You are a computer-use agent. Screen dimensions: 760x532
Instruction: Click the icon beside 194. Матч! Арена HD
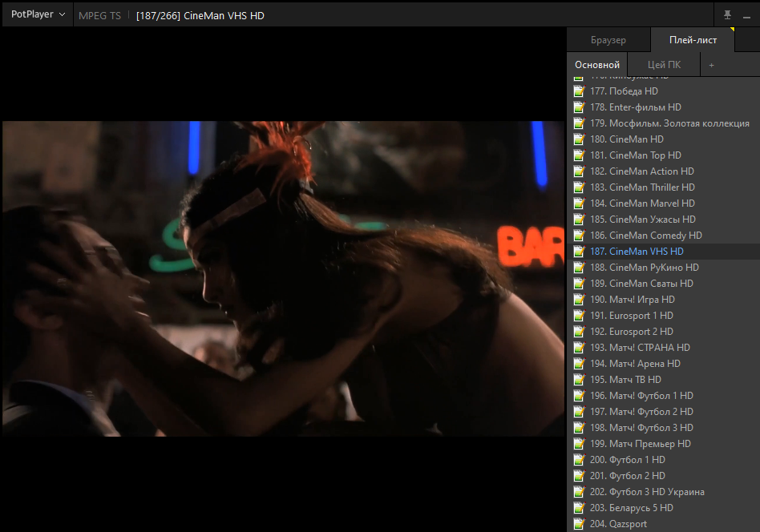[x=579, y=364]
